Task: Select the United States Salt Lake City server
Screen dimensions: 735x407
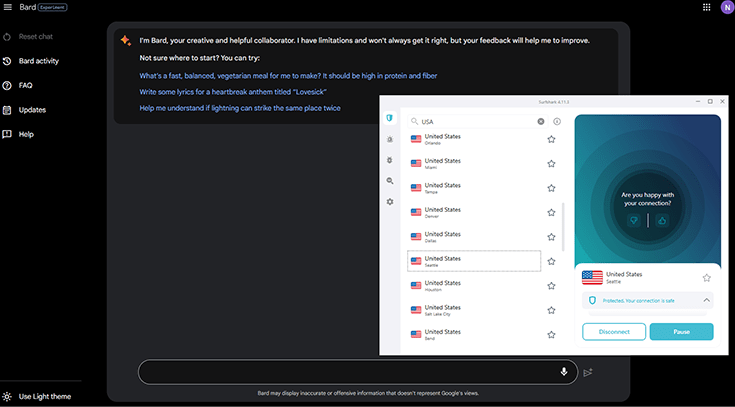Action: (474, 310)
